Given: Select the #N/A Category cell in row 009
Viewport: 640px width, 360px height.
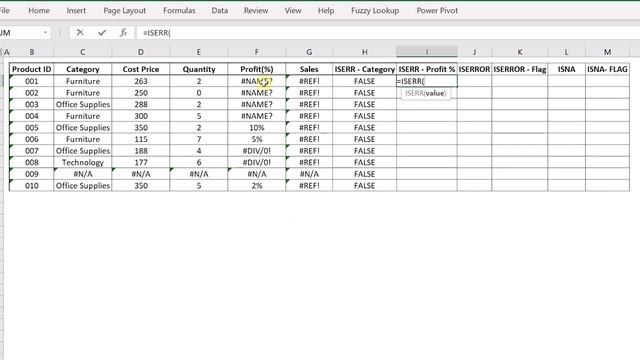Looking at the screenshot, I should click(82, 174).
